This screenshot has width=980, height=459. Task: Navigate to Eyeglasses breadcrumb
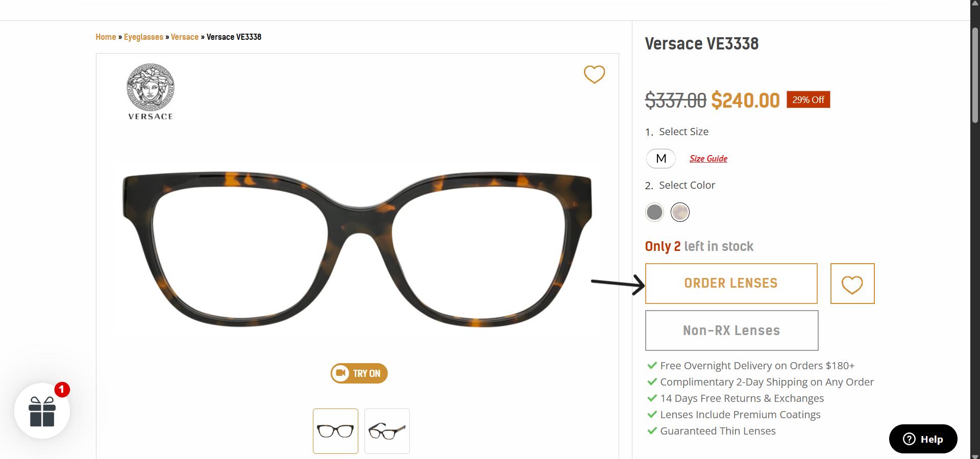pyautogui.click(x=143, y=37)
